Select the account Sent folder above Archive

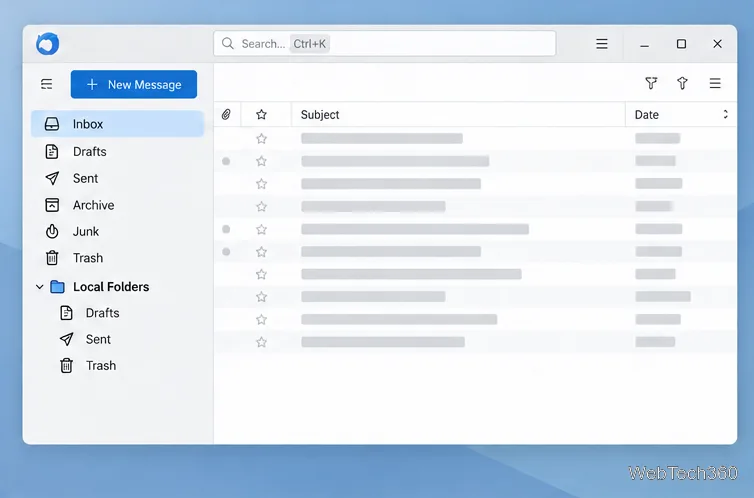click(x=118, y=178)
